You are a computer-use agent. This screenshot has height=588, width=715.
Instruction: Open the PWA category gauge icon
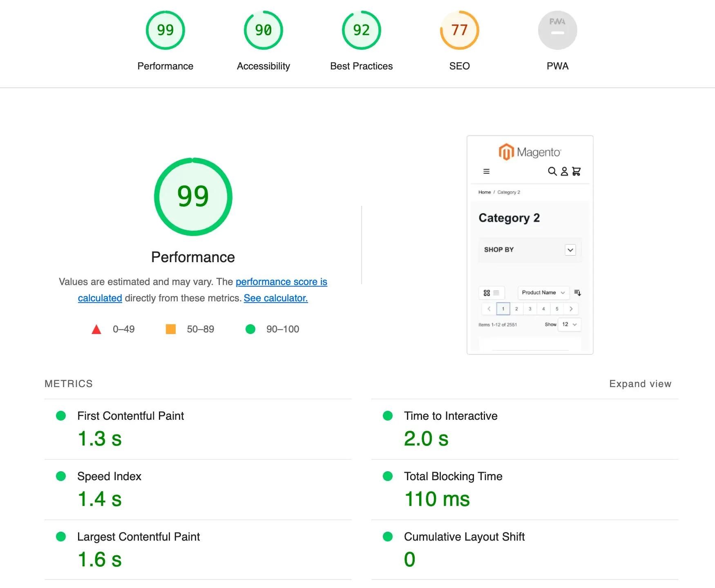coord(557,30)
